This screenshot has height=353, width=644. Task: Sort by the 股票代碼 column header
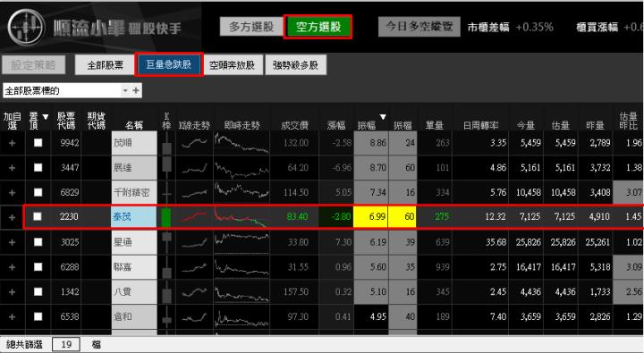point(66,121)
